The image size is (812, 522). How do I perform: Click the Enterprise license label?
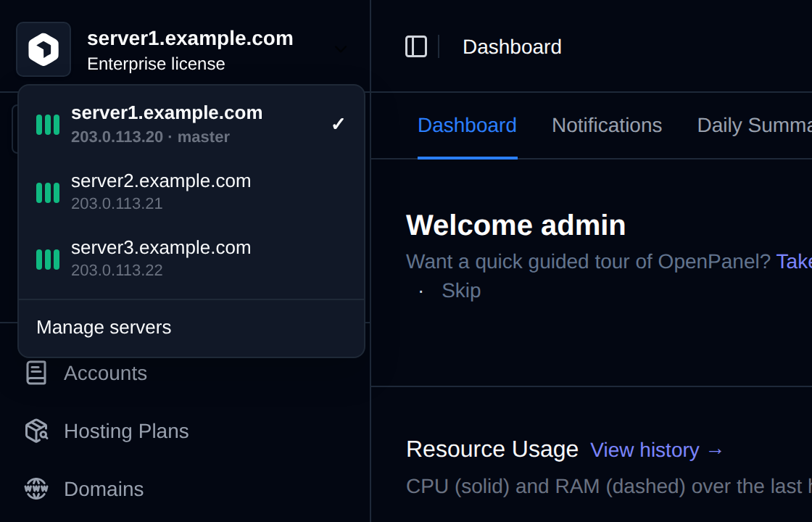(156, 64)
